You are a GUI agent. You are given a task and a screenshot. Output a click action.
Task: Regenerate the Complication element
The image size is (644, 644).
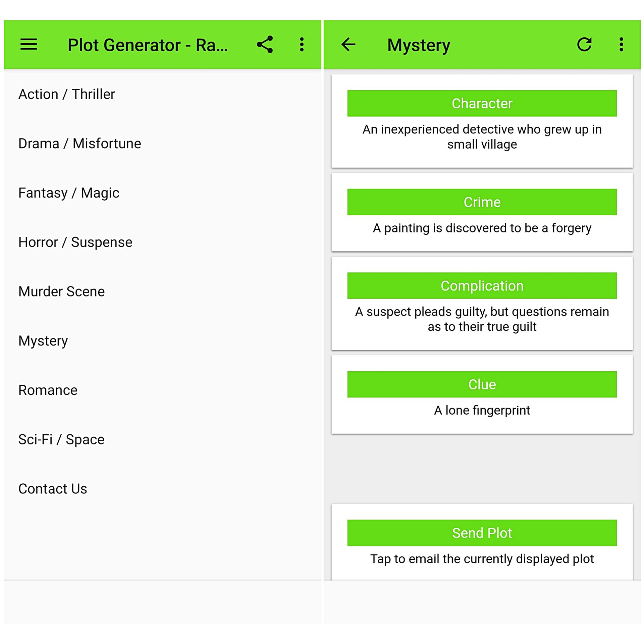[x=482, y=286]
